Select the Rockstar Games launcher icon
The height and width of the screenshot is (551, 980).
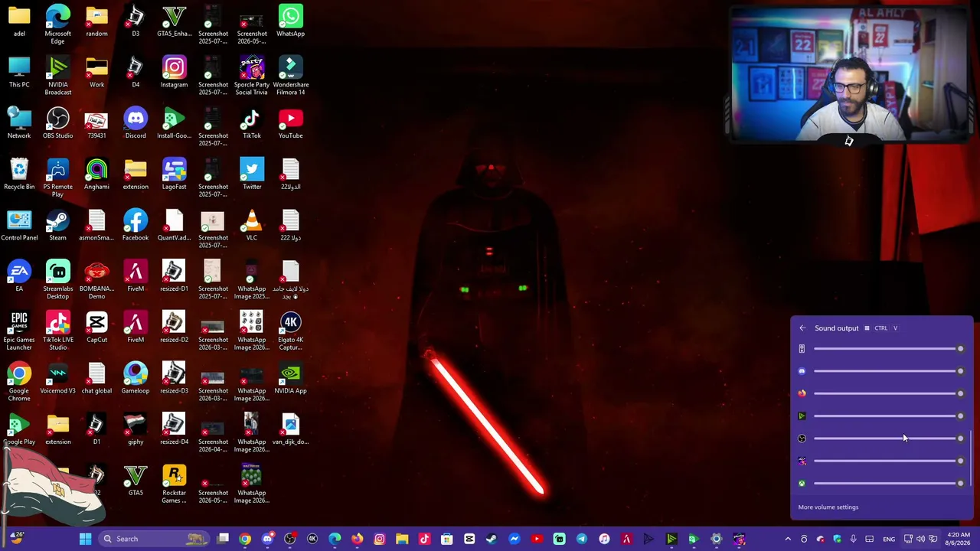click(x=174, y=484)
